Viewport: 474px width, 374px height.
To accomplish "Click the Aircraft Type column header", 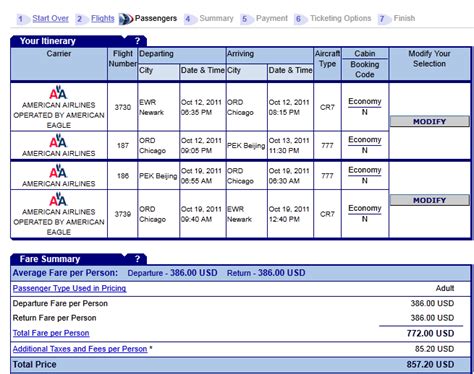I will click(327, 63).
